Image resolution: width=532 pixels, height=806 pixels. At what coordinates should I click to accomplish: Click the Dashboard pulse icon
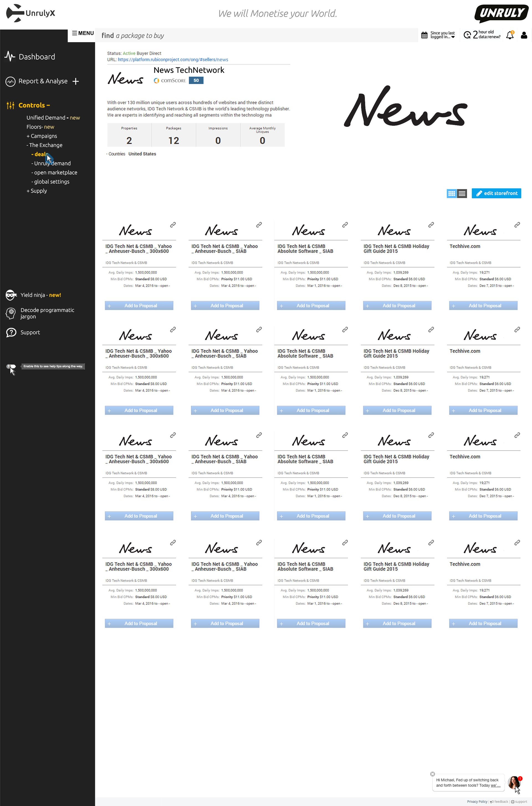pos(10,56)
